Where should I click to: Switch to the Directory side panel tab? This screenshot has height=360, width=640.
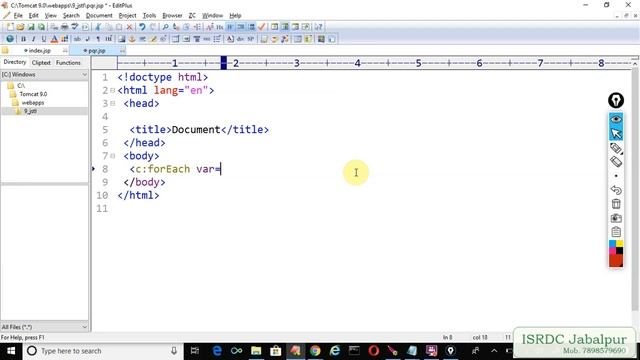(x=15, y=62)
